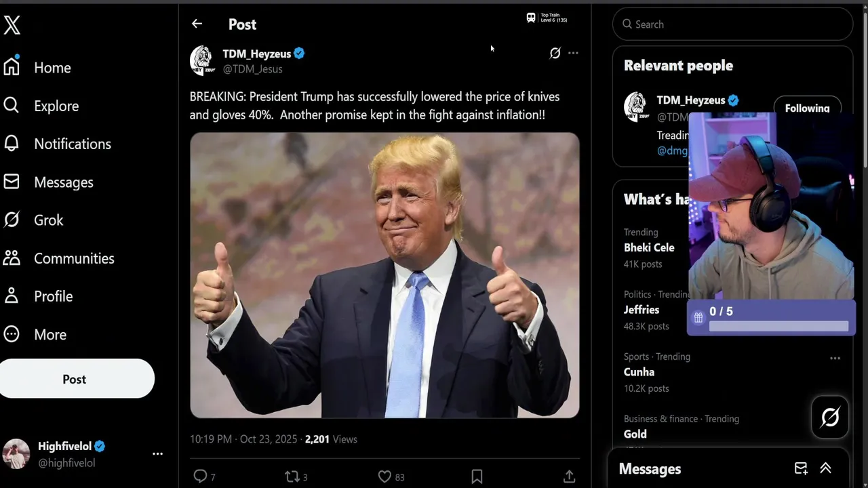Click the X logo icon
Image resolution: width=868 pixels, height=488 pixels.
coord(12,25)
